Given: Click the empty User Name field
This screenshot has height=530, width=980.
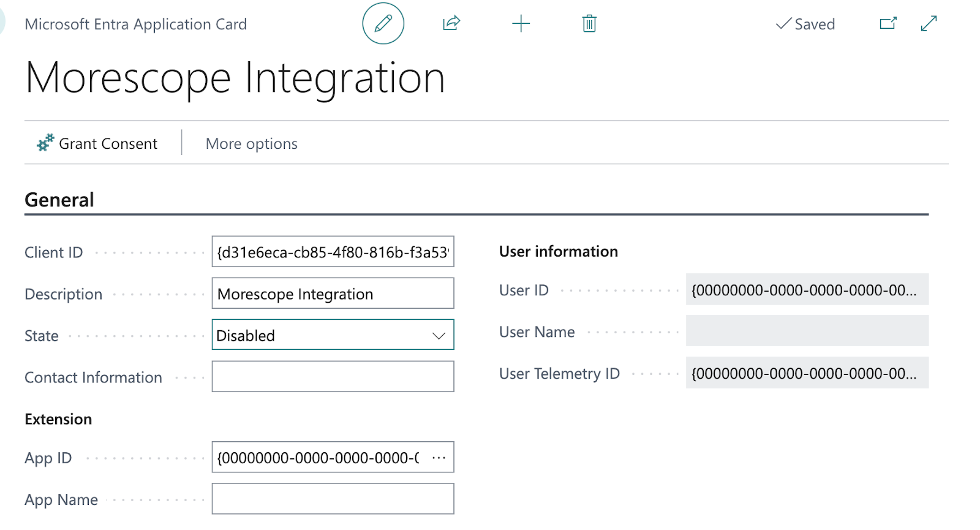Looking at the screenshot, I should 807,331.
